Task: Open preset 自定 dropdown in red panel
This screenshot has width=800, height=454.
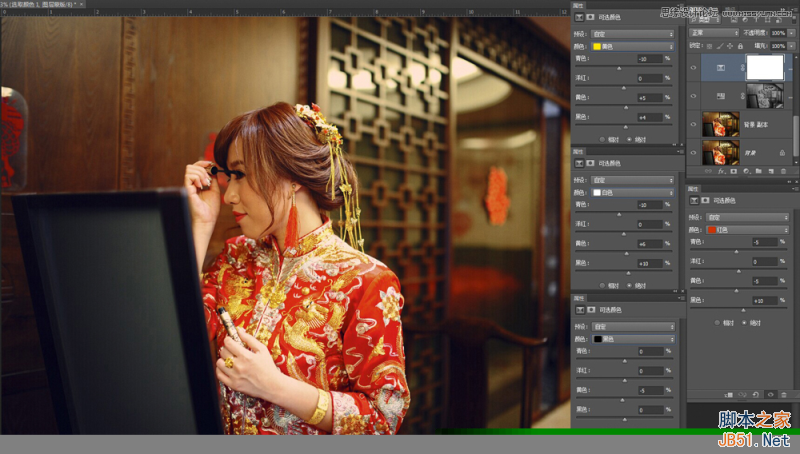Action: point(747,217)
